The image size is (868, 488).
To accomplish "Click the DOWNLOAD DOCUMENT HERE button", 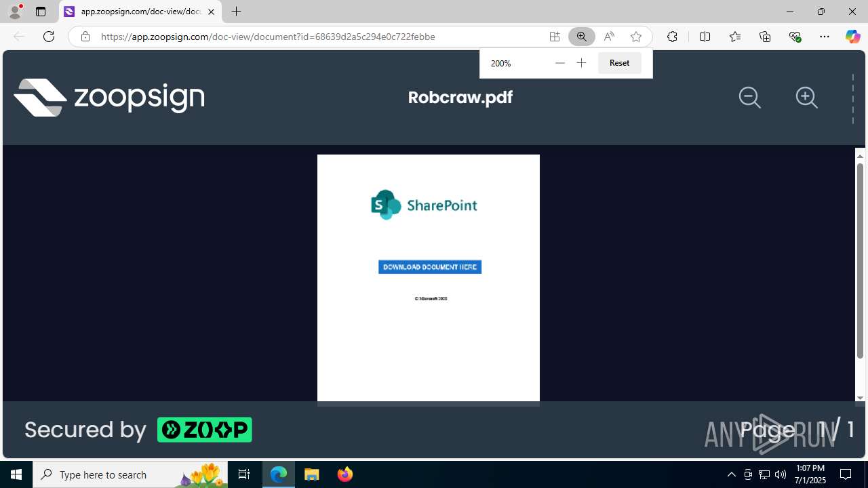I will (430, 267).
